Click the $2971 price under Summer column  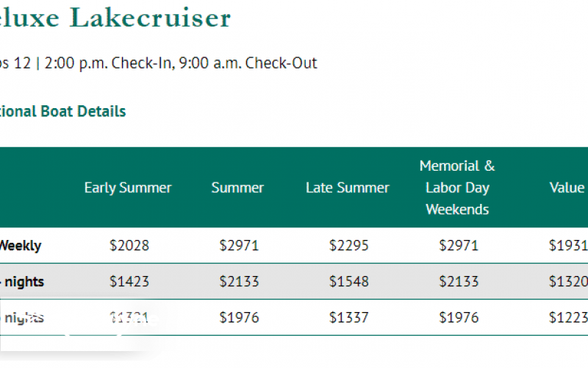(x=239, y=246)
